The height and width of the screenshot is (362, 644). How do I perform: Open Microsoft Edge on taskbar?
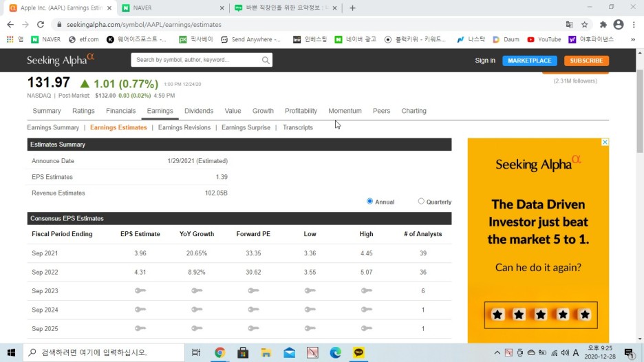335,352
